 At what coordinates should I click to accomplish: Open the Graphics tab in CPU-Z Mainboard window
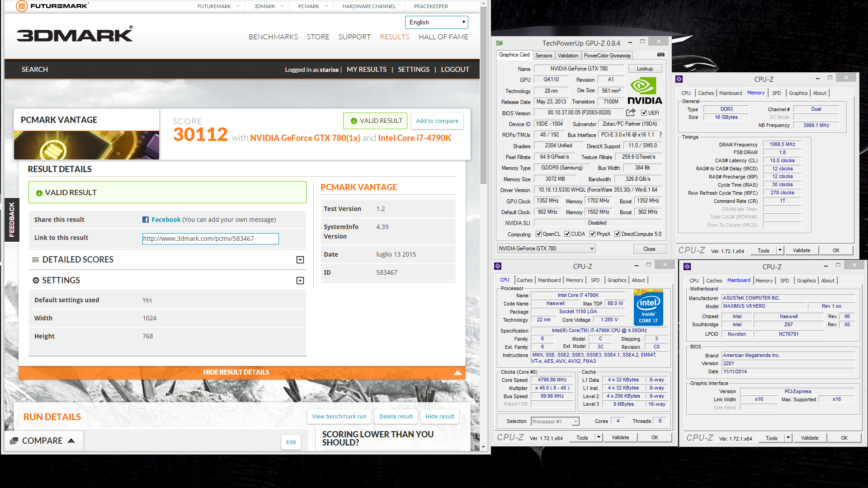[806, 281]
